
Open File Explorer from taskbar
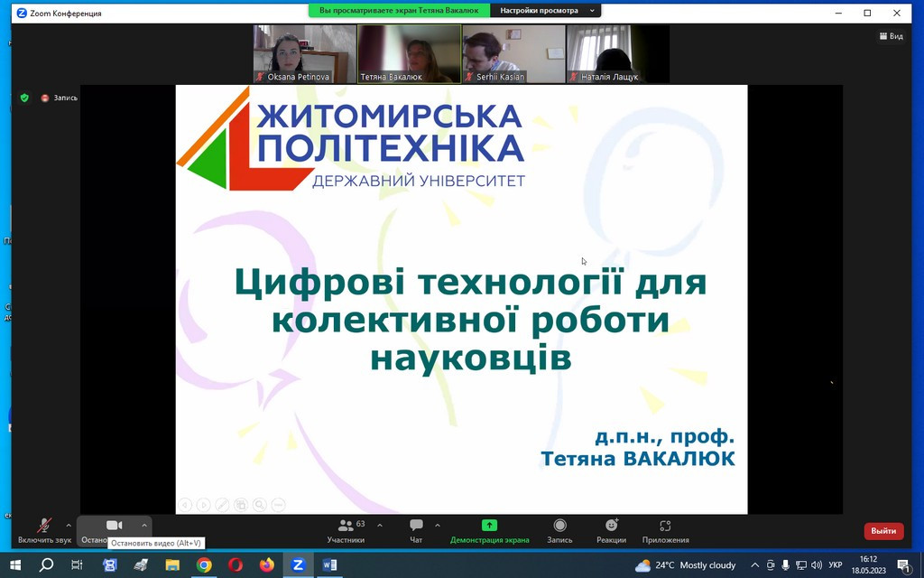(172, 565)
